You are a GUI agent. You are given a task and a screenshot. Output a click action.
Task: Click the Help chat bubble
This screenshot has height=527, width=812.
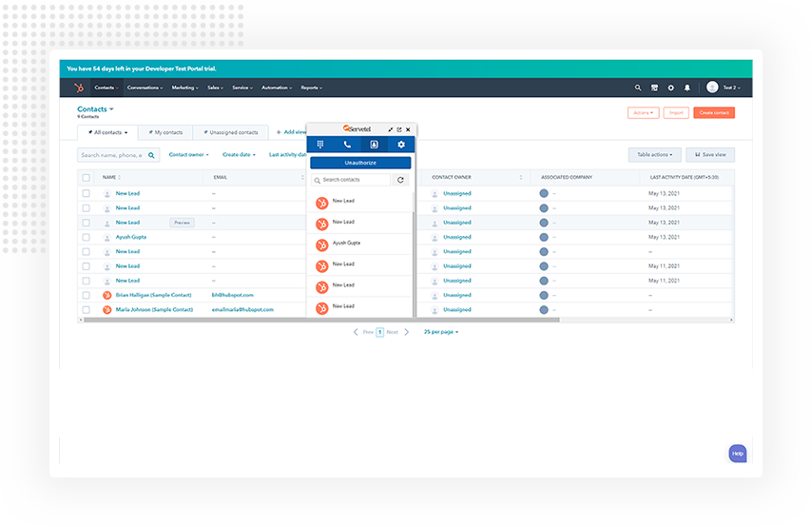[738, 454]
